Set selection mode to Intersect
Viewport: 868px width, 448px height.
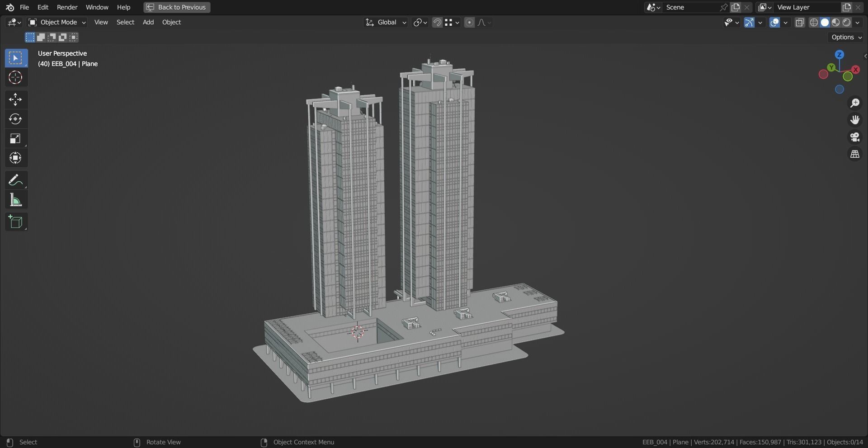tap(74, 37)
